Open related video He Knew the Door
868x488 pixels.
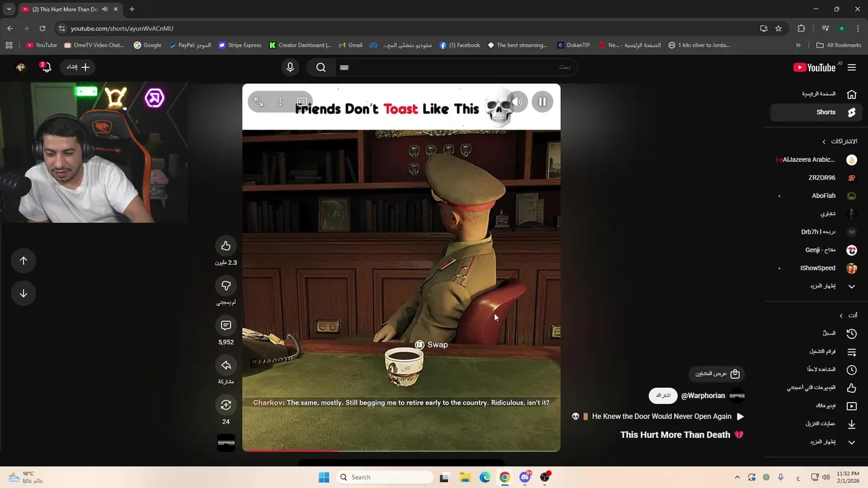[x=658, y=417]
